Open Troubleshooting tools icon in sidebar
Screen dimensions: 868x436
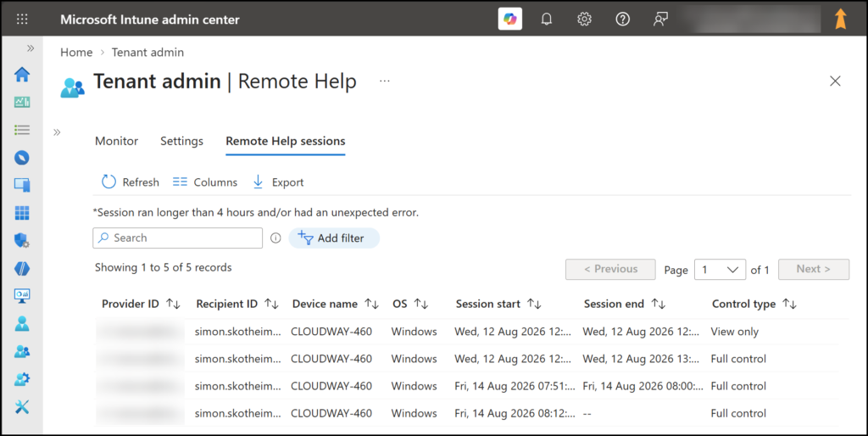[22, 407]
